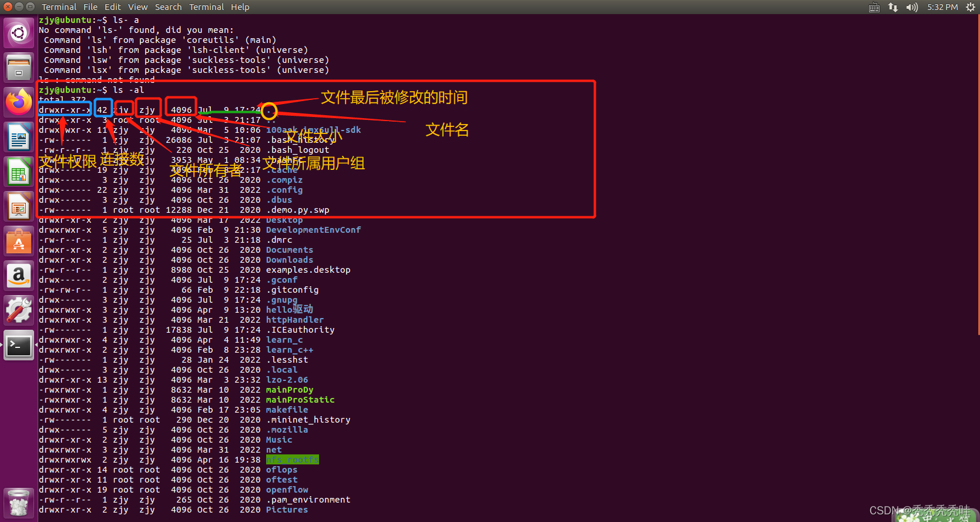Open the Ubuntu Dash search launcher
Viewport: 980px width, 522px height.
(19, 33)
